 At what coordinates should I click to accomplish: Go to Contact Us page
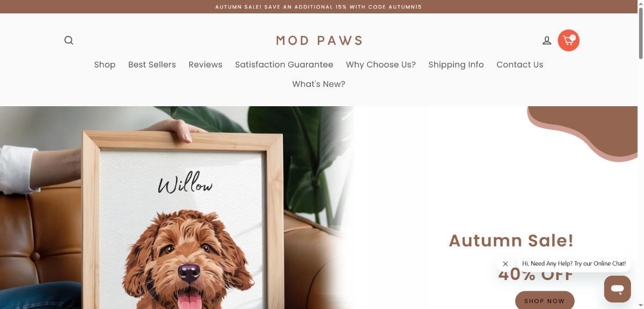coord(519,64)
